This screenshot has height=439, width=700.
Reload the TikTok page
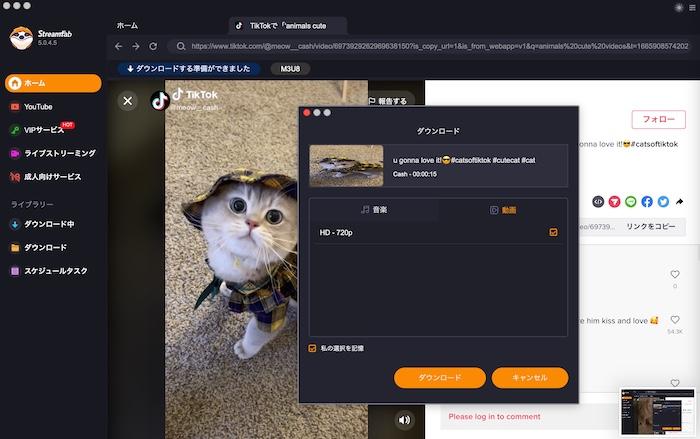click(x=153, y=46)
